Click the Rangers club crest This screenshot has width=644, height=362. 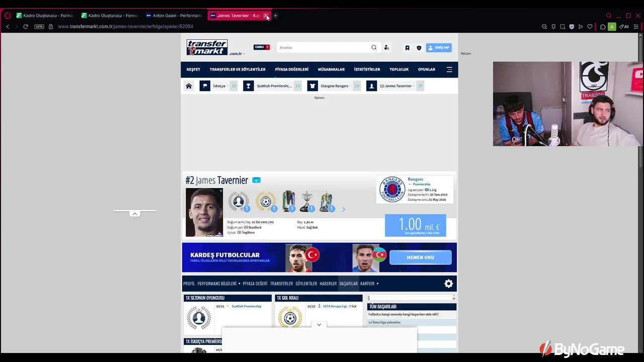click(x=392, y=190)
